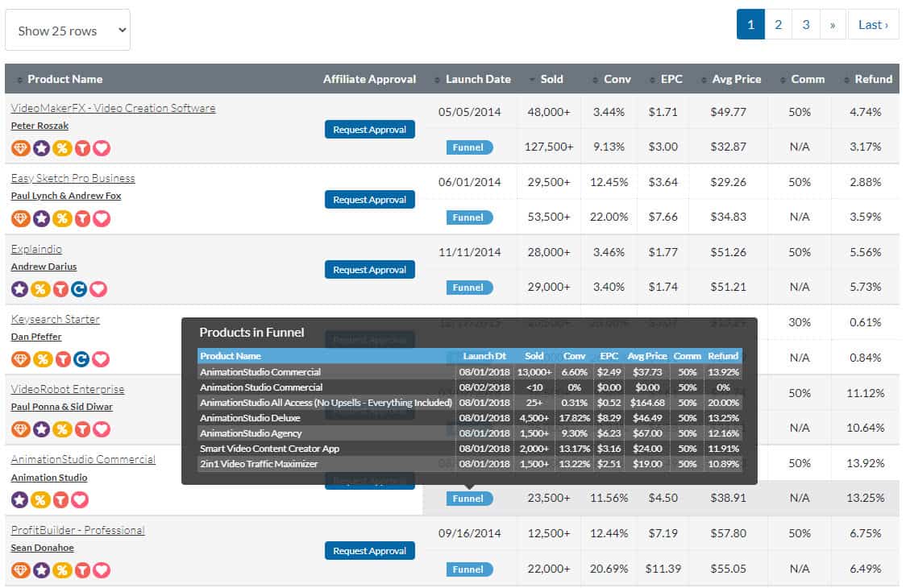Click the diamond badge under Dan Pfeffer
The image size is (906, 588).
coord(20,359)
